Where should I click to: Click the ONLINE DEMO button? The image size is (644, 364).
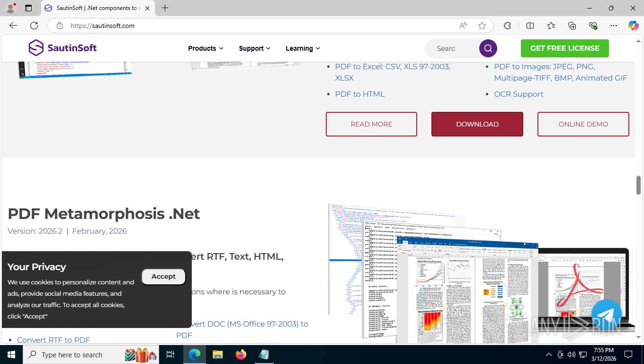(x=583, y=124)
